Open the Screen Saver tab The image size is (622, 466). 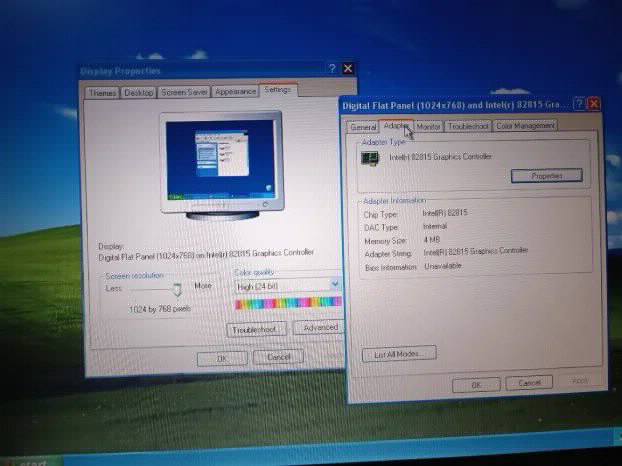pyautogui.click(x=184, y=92)
